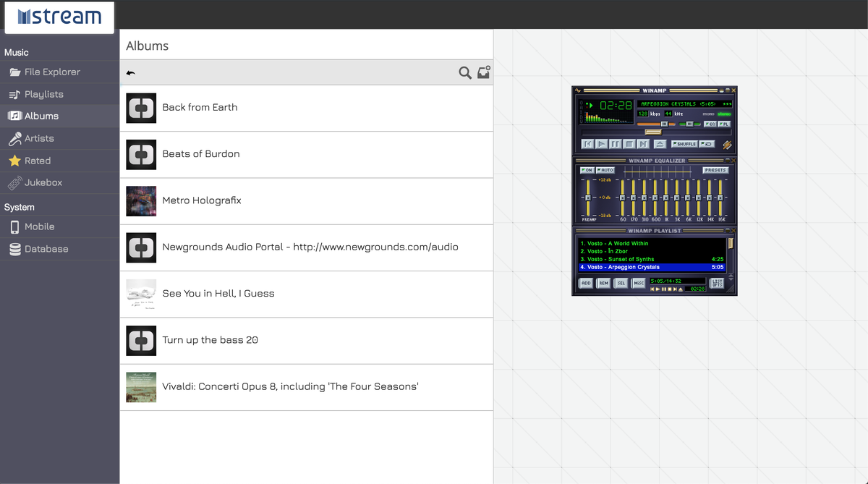Open the Playlists section
The height and width of the screenshot is (484, 868).
(x=59, y=94)
